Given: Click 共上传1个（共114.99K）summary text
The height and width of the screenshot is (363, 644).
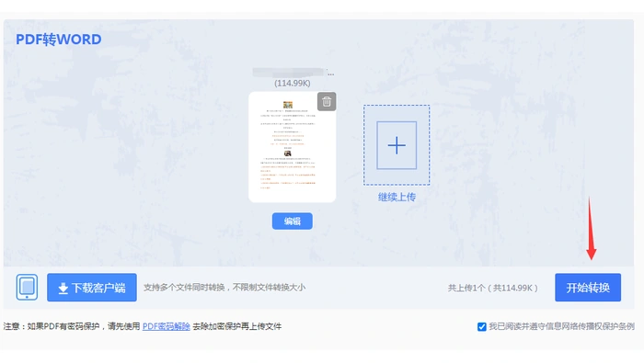Looking at the screenshot, I should (492, 288).
